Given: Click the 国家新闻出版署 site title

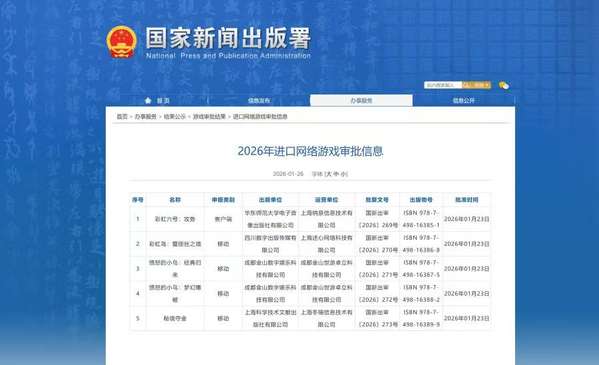Looking at the screenshot, I should (228, 38).
